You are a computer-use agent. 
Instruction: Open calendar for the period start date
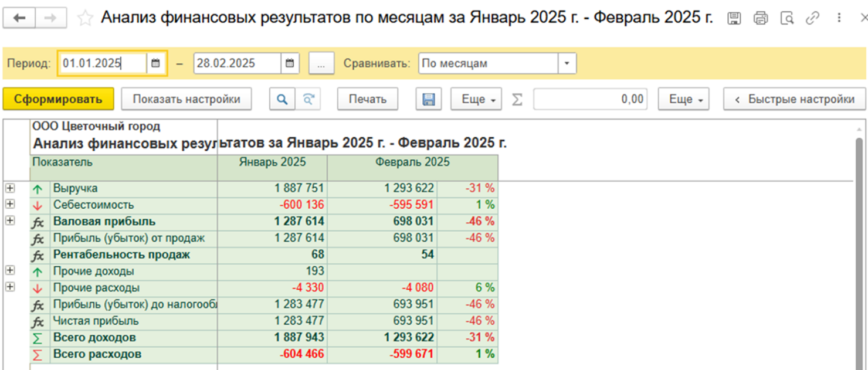(155, 63)
